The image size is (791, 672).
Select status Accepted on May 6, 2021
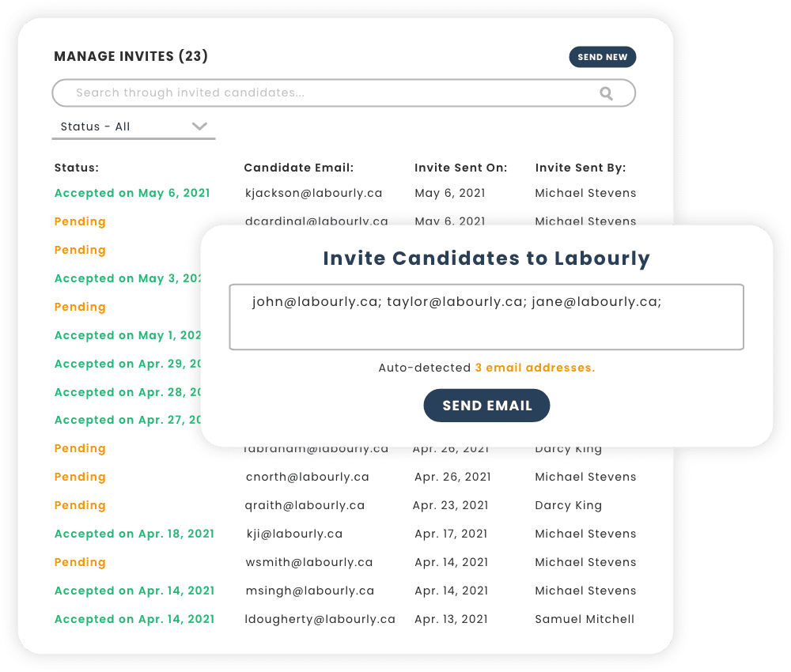pyautogui.click(x=132, y=193)
